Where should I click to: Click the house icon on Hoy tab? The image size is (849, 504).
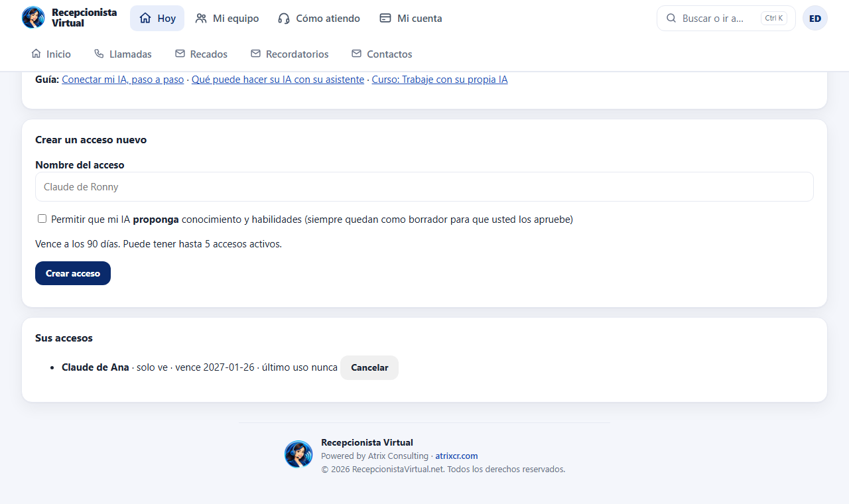(x=145, y=19)
